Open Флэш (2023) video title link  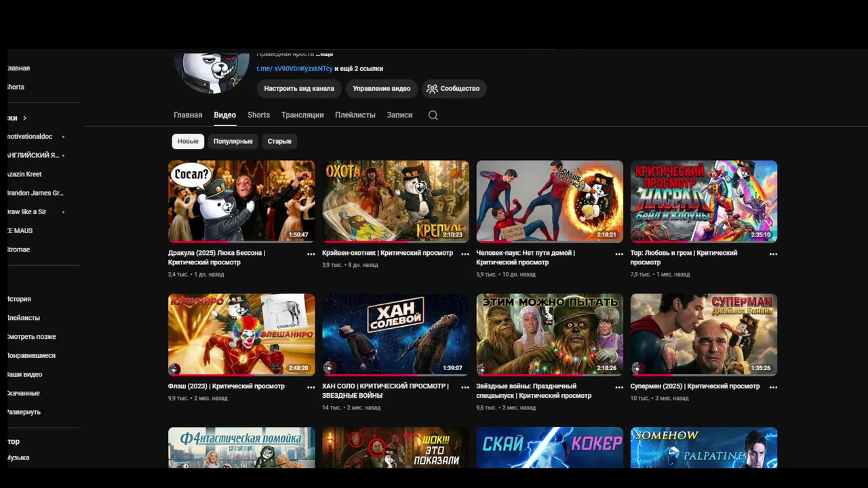pos(226,386)
